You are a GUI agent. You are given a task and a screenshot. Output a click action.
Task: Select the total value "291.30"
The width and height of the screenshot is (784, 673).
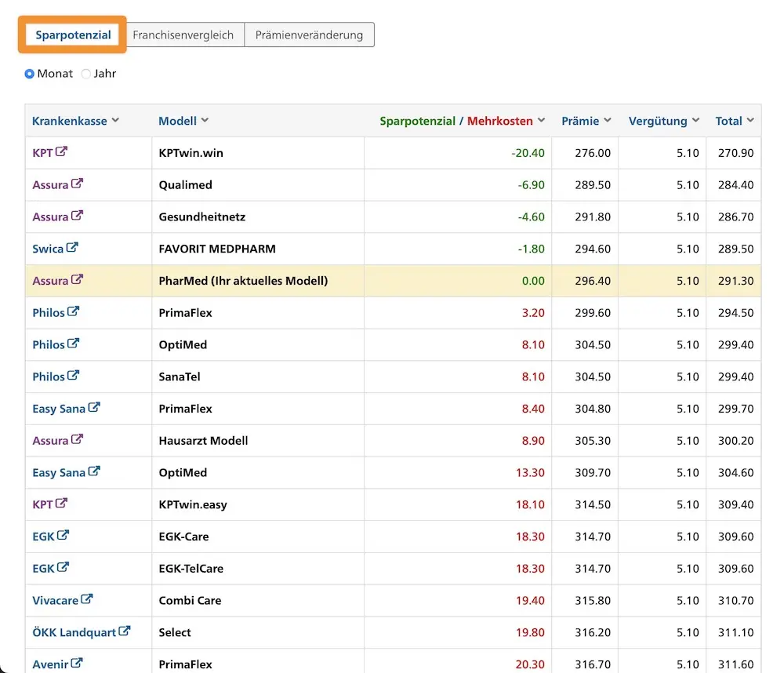736,281
